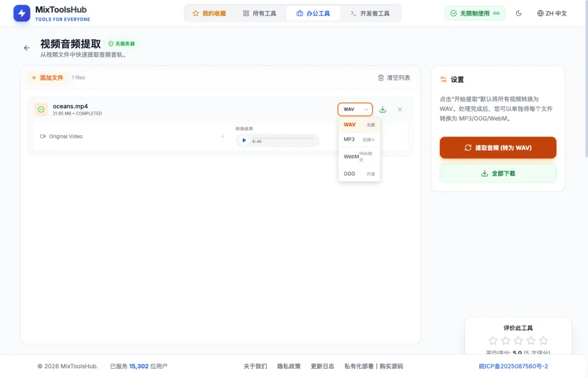Click 提取音频 (转为 WAV) button

498,148
